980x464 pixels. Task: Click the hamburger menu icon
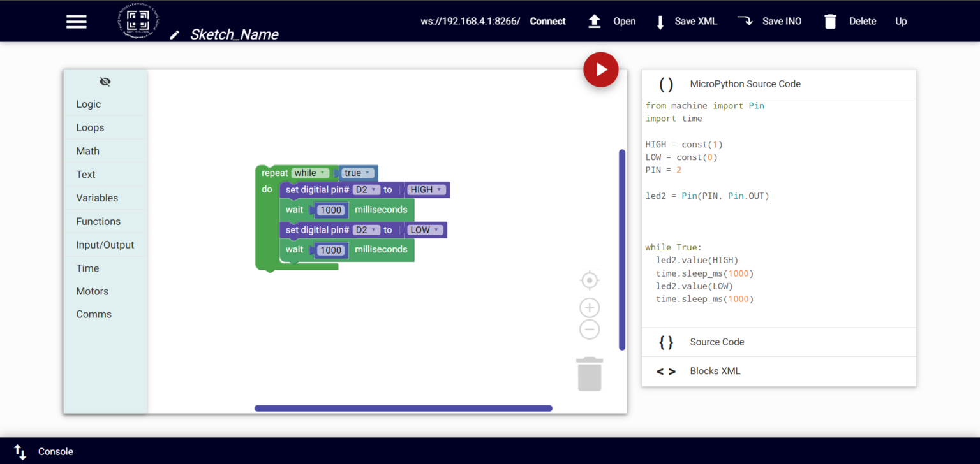(76, 21)
